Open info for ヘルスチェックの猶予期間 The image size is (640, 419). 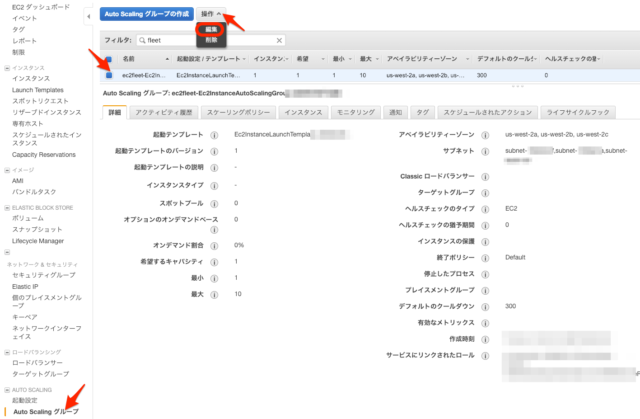[x=485, y=226]
